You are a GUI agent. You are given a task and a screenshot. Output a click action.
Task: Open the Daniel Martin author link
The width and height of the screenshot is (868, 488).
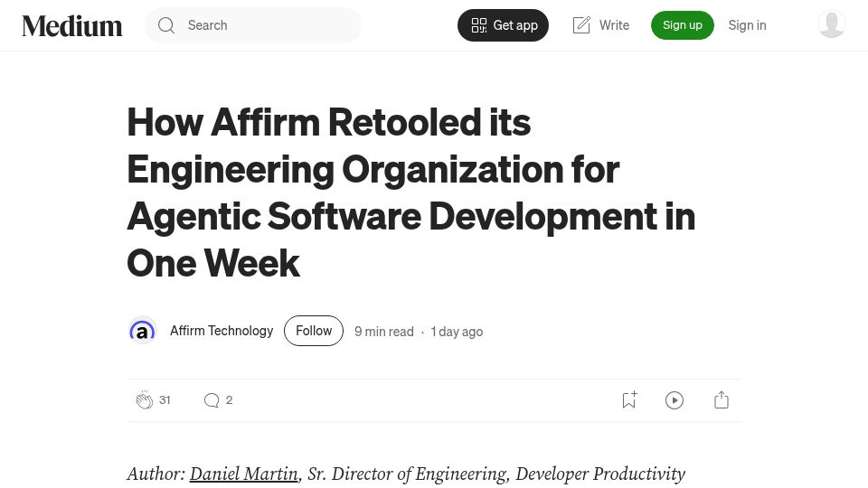(243, 474)
